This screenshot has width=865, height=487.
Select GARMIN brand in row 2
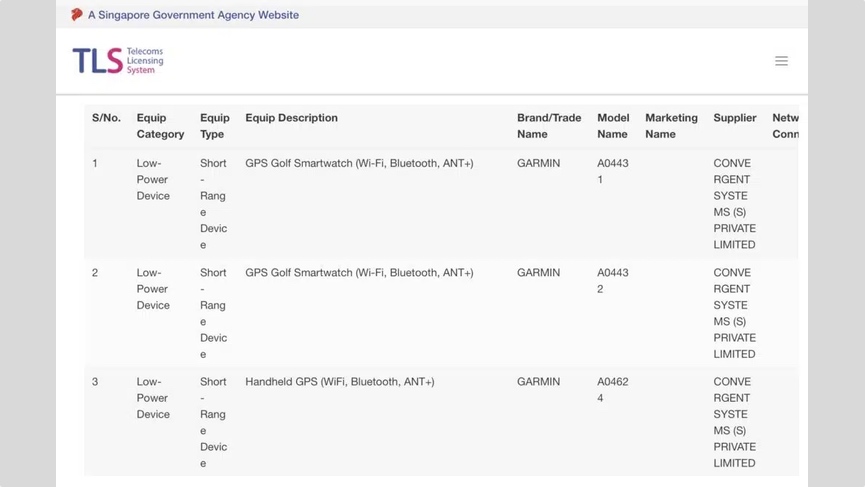click(538, 272)
